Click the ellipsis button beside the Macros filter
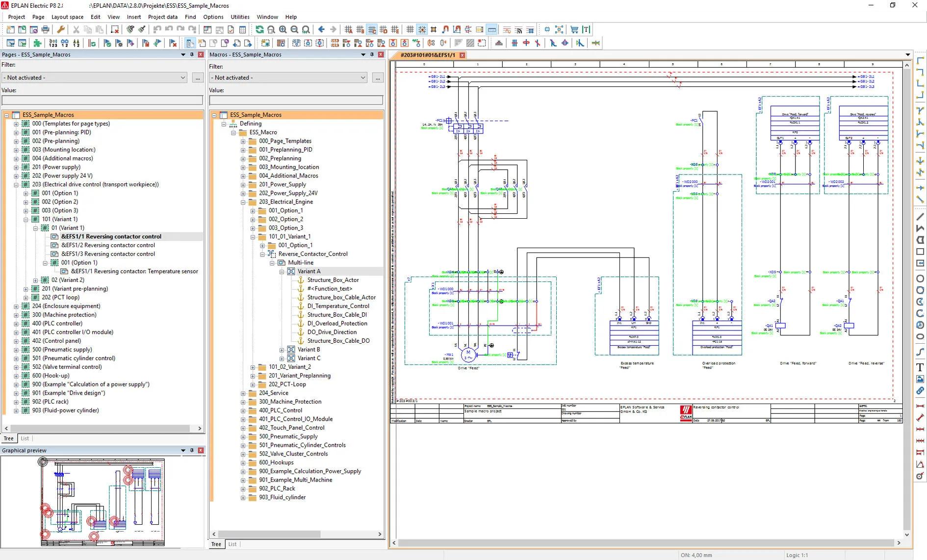Image resolution: width=927 pixels, height=560 pixels. pyautogui.click(x=377, y=77)
